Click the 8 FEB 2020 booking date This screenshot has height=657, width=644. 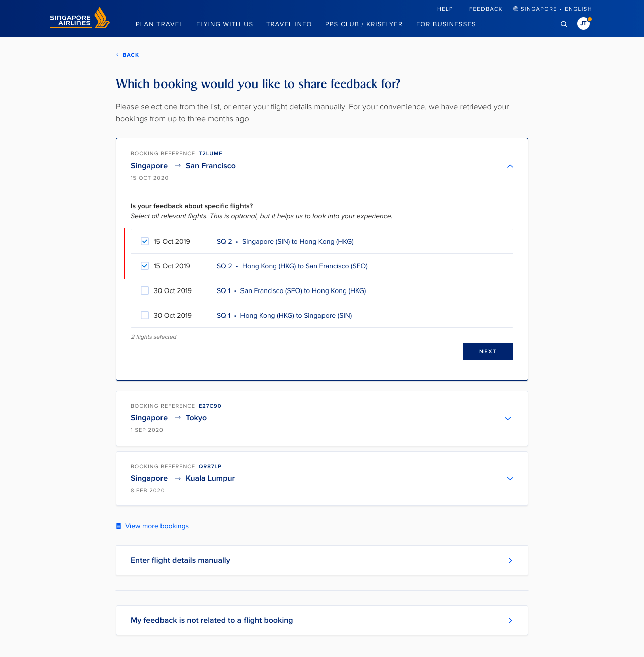(x=147, y=490)
